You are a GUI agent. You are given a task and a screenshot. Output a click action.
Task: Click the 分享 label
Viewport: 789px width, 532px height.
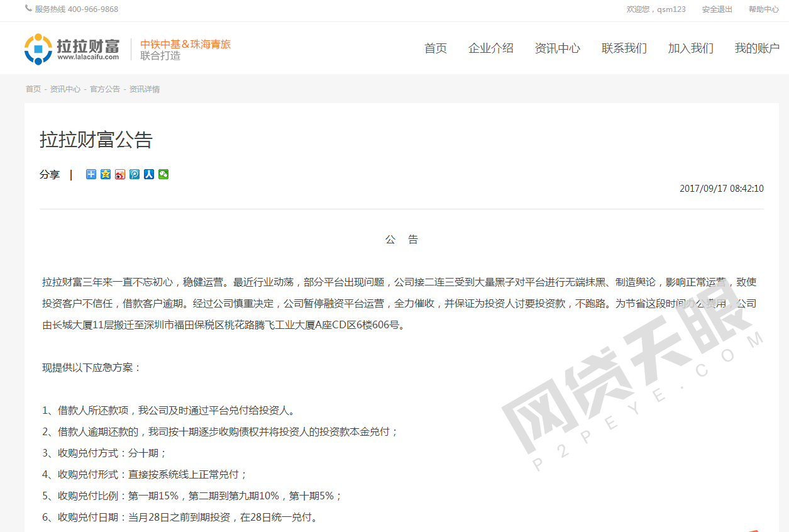pos(50,175)
